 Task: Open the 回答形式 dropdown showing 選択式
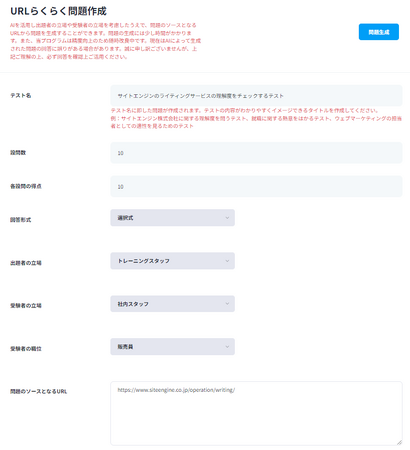pos(172,218)
